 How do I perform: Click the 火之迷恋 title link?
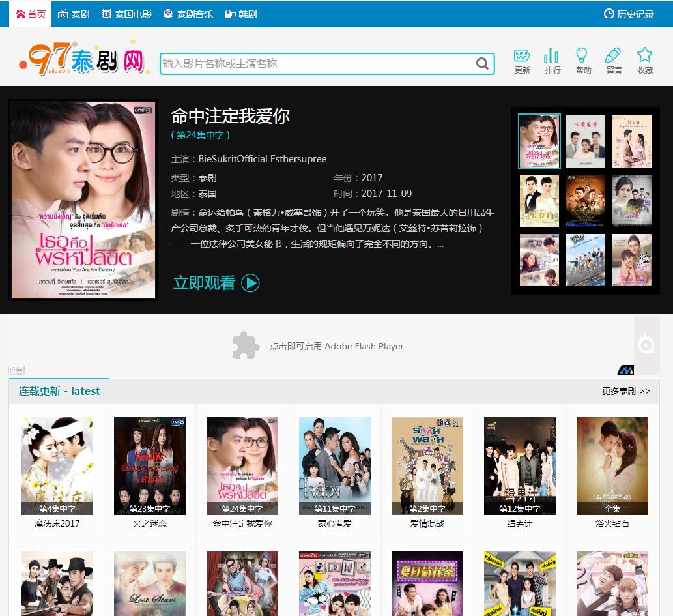click(150, 523)
